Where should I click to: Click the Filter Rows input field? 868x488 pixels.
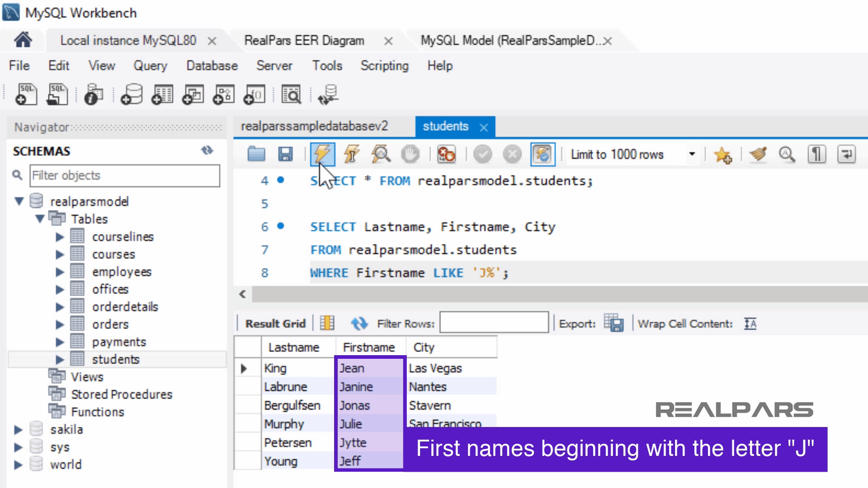[494, 322]
